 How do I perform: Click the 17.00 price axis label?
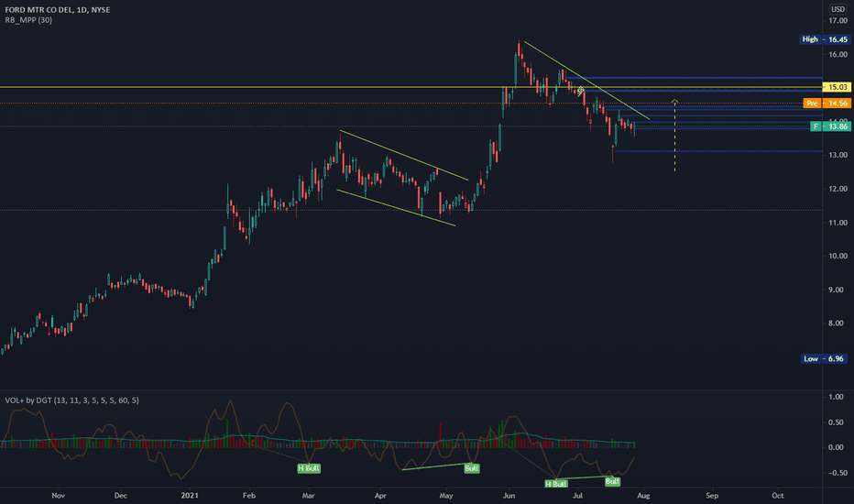(x=838, y=21)
